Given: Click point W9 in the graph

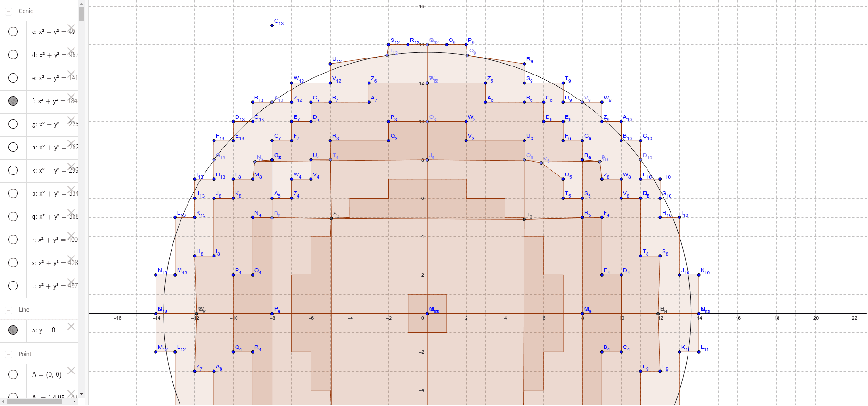Looking at the screenshot, I should (x=602, y=102).
